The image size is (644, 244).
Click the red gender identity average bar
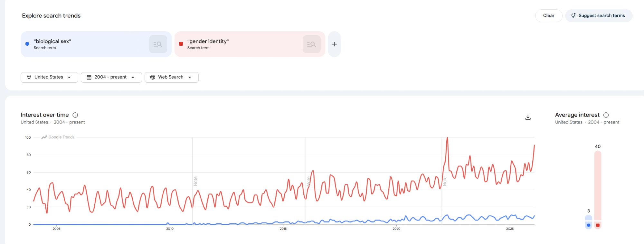click(598, 187)
